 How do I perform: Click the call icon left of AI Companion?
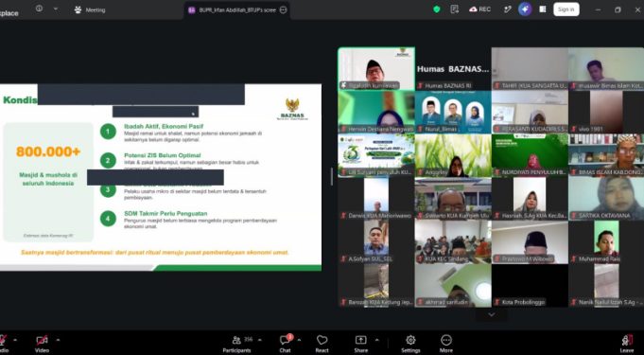pyautogui.click(x=508, y=9)
